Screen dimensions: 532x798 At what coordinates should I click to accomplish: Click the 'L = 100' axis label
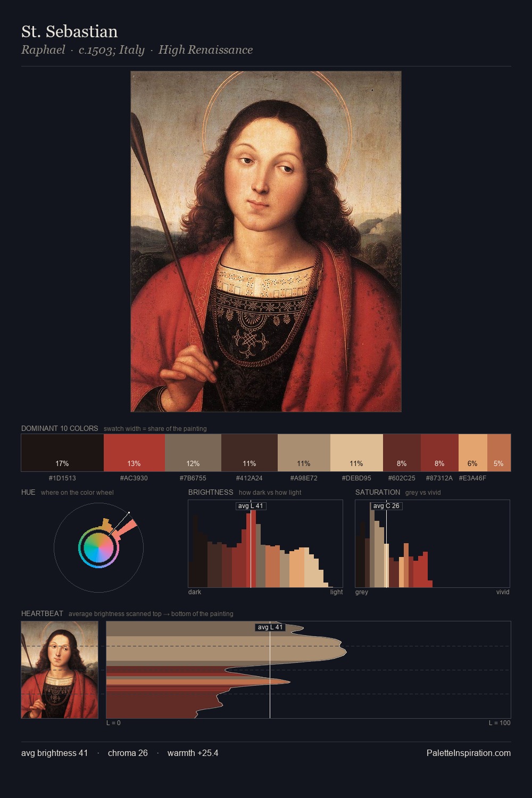(500, 723)
